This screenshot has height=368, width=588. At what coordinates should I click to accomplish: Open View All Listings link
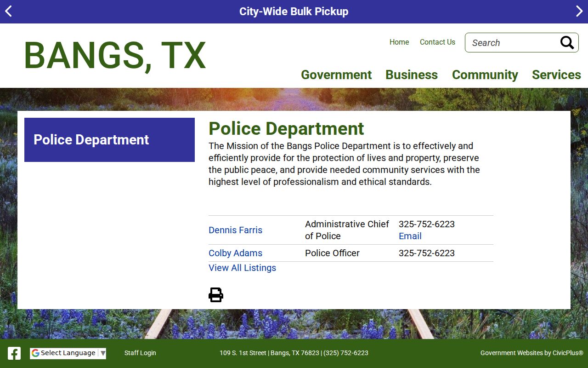coord(242,268)
